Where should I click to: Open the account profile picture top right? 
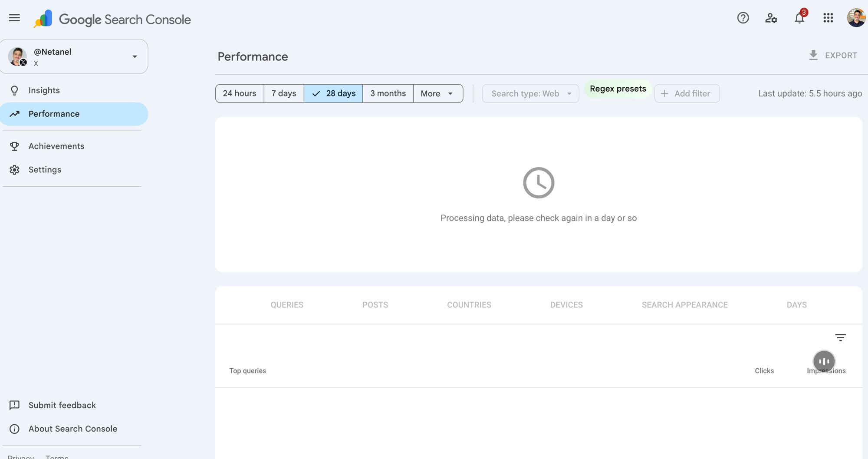tap(856, 18)
